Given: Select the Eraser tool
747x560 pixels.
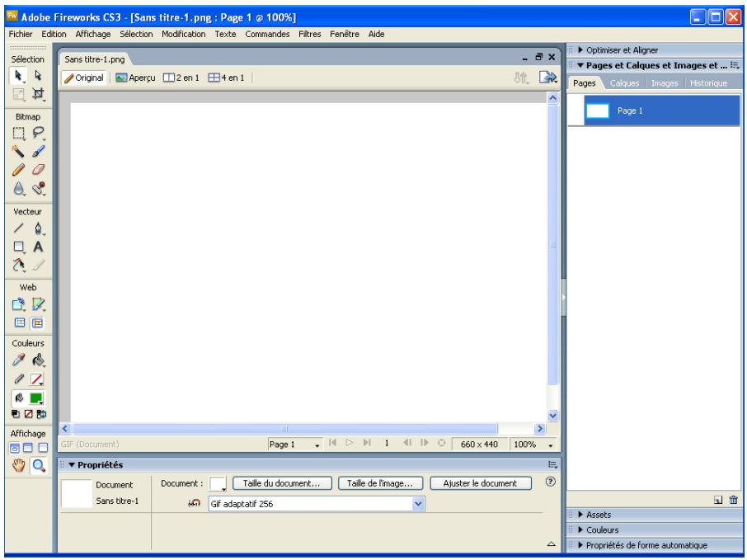Looking at the screenshot, I should click(x=38, y=170).
